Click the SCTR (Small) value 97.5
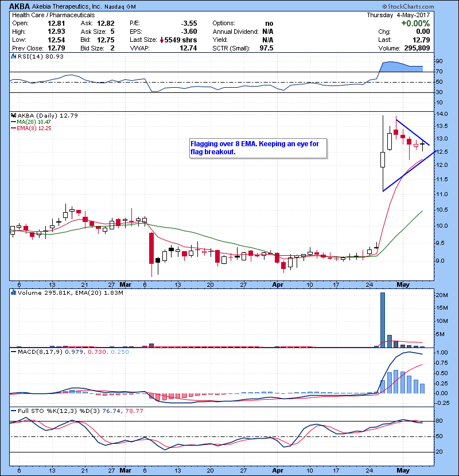Viewport: 459px width, 476px height. tap(266, 48)
